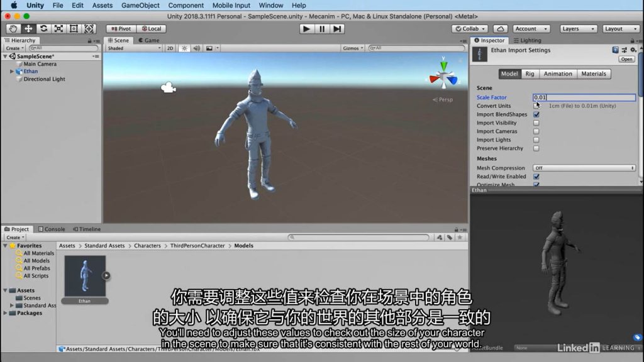Switch to the Rig tab
The image size is (644, 362).
pyautogui.click(x=530, y=74)
